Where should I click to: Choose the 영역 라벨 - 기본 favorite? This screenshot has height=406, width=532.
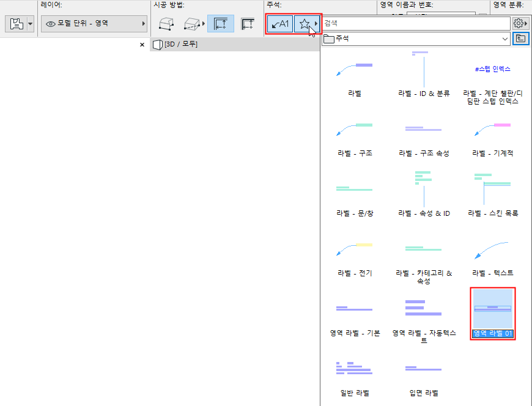point(355,317)
